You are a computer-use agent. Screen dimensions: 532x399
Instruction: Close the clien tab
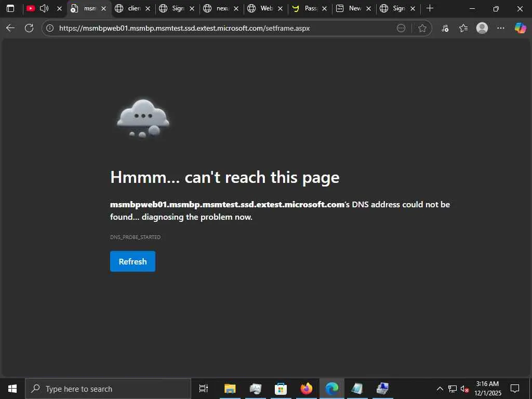148,8
